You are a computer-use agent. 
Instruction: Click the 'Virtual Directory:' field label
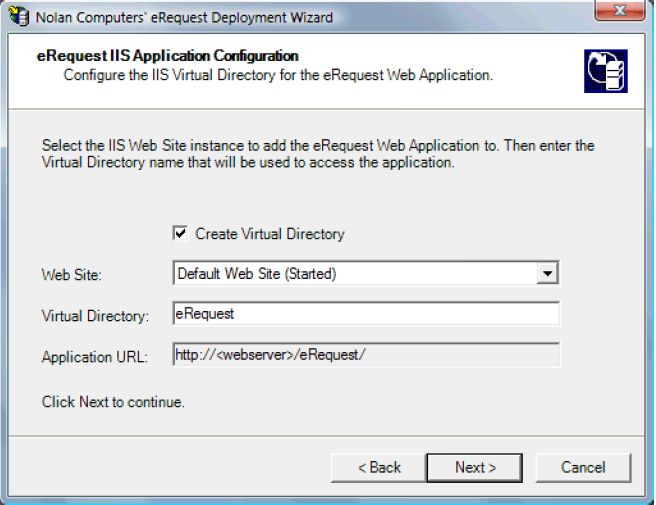(x=95, y=316)
